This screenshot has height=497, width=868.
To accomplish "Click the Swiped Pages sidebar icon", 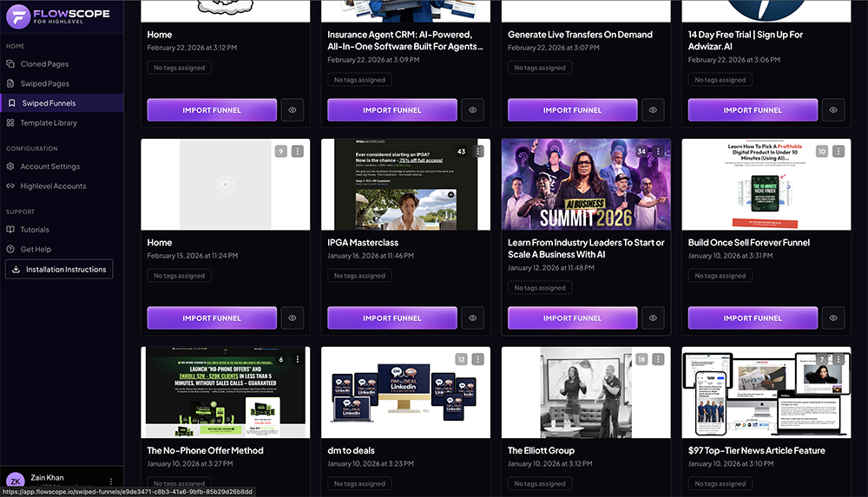I will (x=11, y=84).
